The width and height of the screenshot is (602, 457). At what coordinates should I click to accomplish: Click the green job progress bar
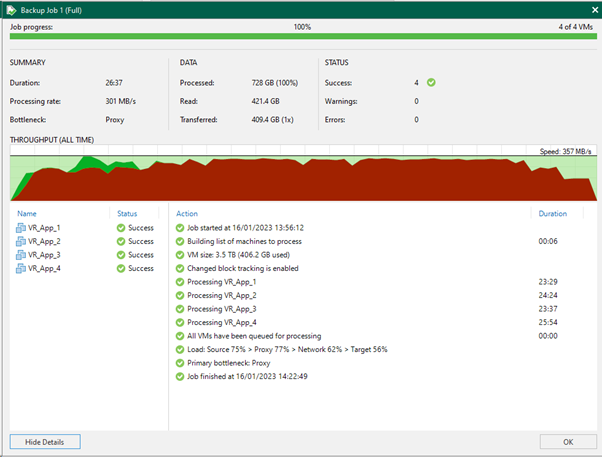tap(303, 36)
